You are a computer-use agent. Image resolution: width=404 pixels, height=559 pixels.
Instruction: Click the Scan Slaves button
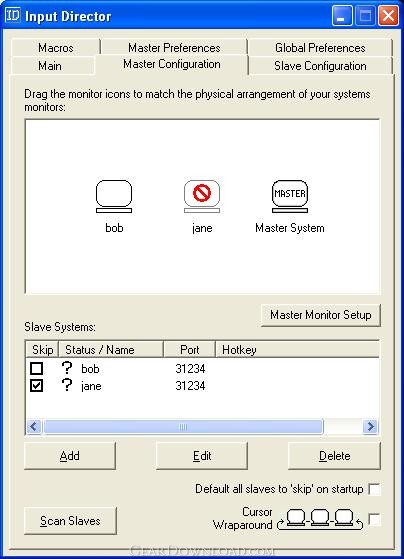(70, 520)
